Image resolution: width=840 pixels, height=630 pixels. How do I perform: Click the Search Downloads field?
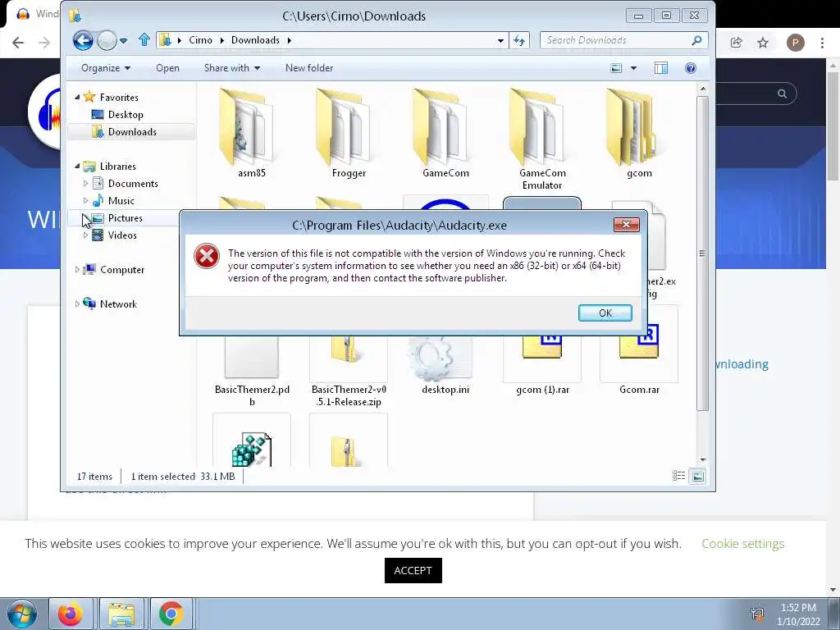[x=624, y=40]
